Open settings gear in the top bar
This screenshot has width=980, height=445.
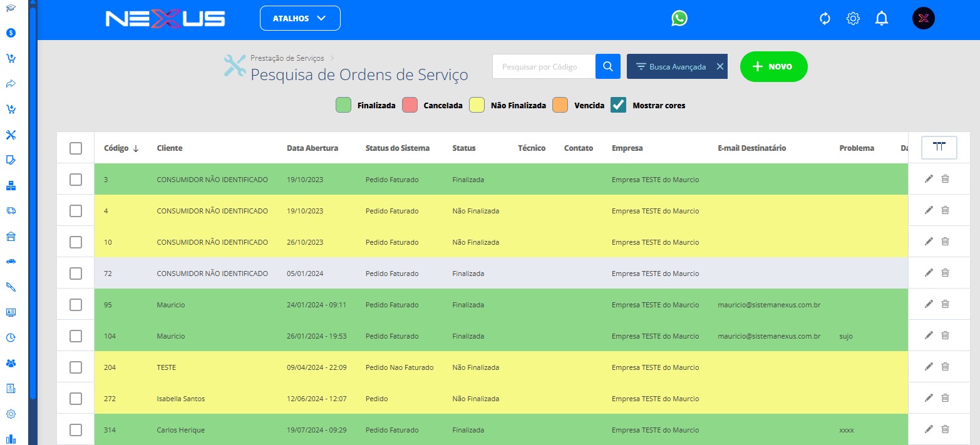click(853, 19)
